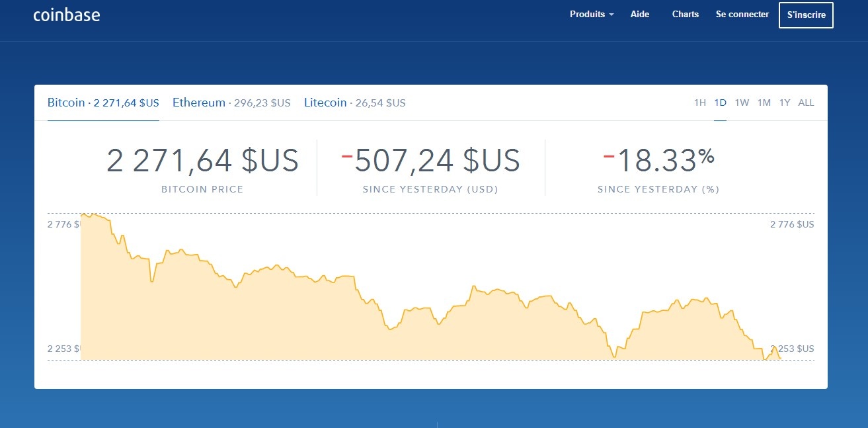This screenshot has height=428, width=868.
Task: Click the Aide navigation link
Action: point(639,14)
